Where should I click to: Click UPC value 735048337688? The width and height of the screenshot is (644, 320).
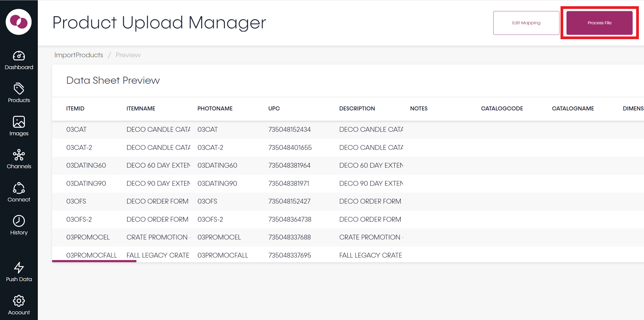click(x=290, y=237)
